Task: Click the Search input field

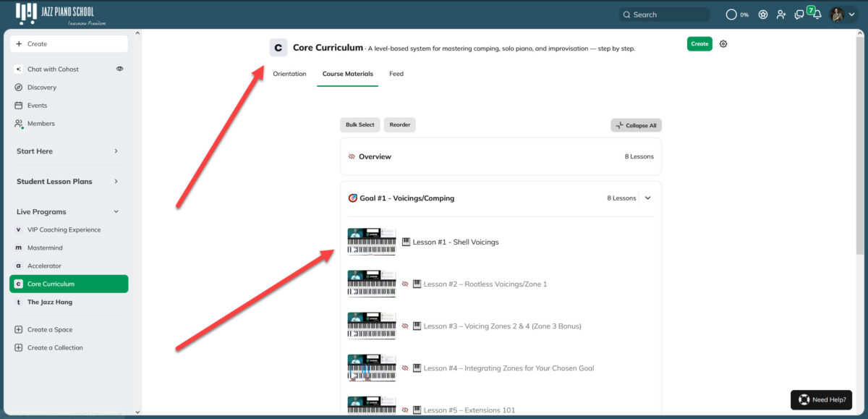Action: 664,14
